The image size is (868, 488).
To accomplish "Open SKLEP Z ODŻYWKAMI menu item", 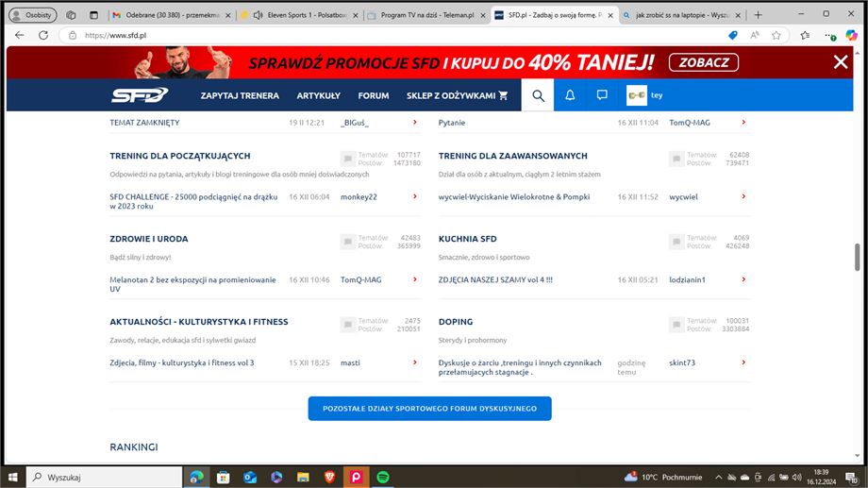I will 457,96.
